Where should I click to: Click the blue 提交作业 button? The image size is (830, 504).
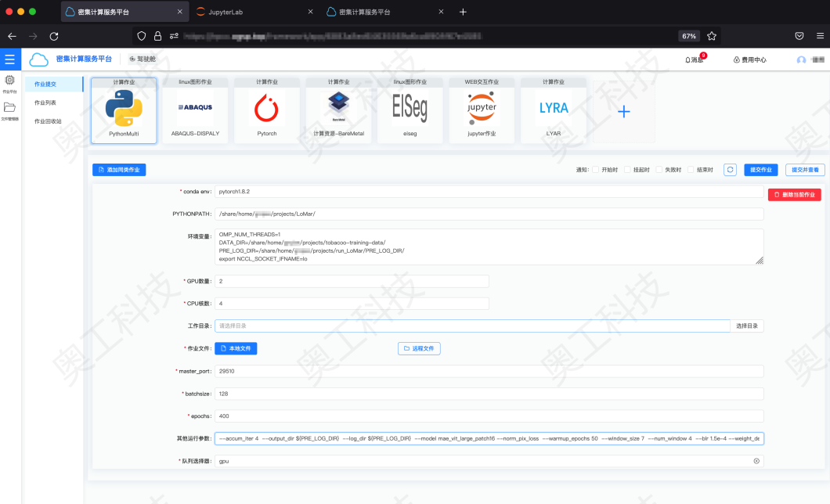(x=760, y=170)
